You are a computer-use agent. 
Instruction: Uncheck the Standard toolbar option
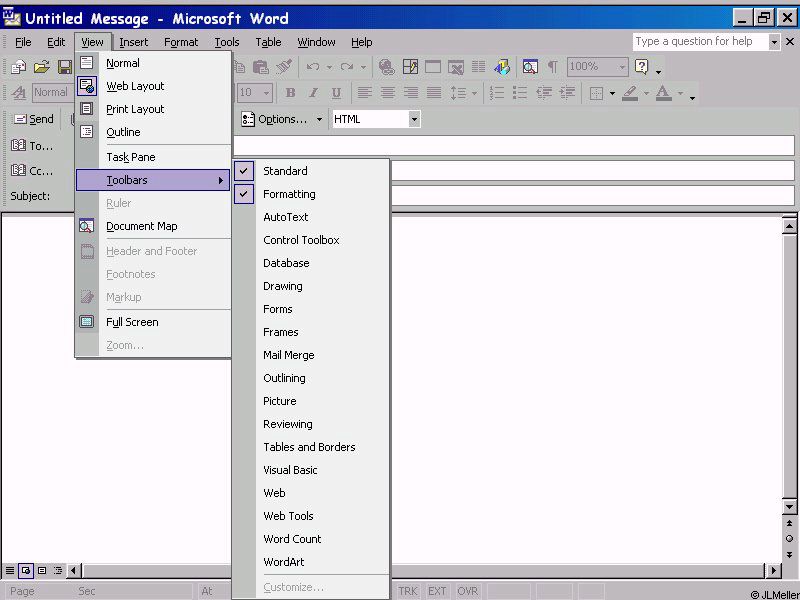pos(285,171)
